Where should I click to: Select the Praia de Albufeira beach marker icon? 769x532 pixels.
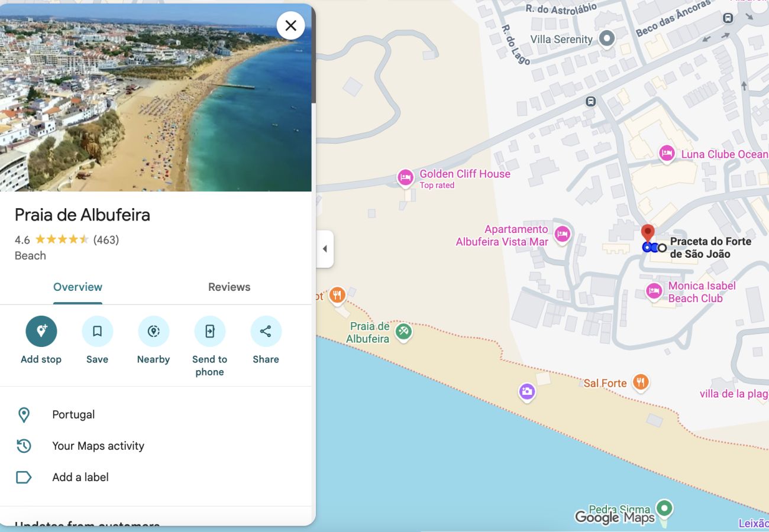click(404, 332)
